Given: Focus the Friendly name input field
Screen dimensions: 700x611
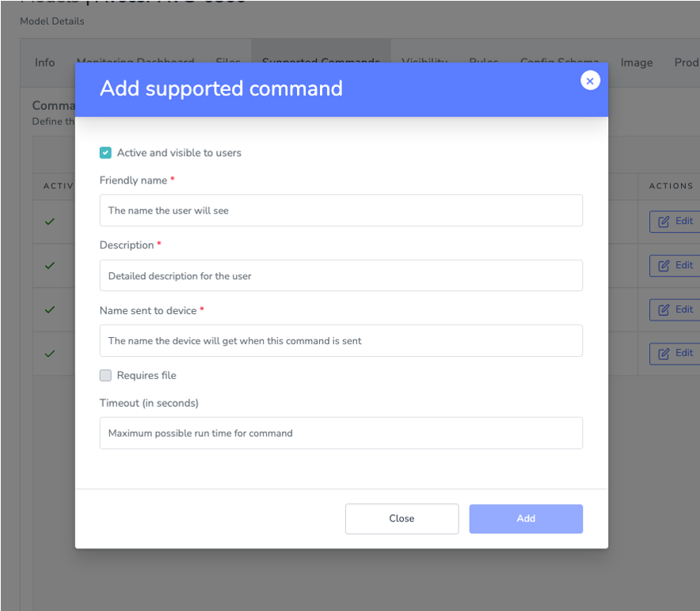Looking at the screenshot, I should click(x=341, y=211).
